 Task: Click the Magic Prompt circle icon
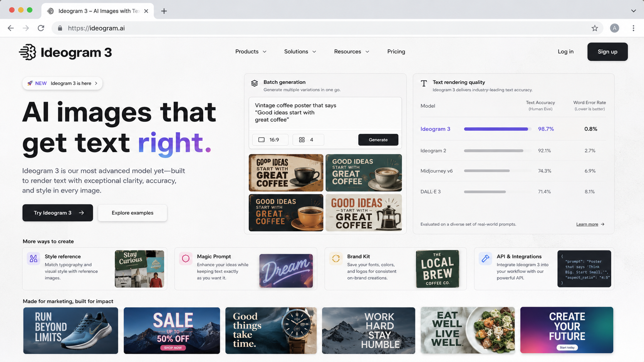click(186, 259)
